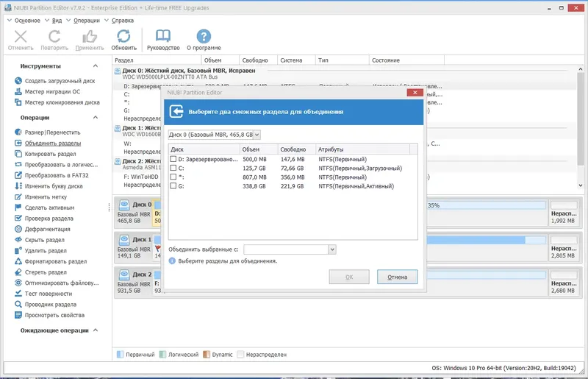The height and width of the screenshot is (379, 588).
Task: Click the Отмена button in dialog
Action: coord(397,277)
